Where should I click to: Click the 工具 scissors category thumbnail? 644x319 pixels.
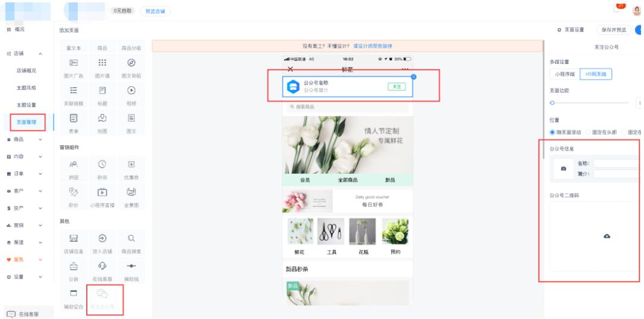[331, 232]
